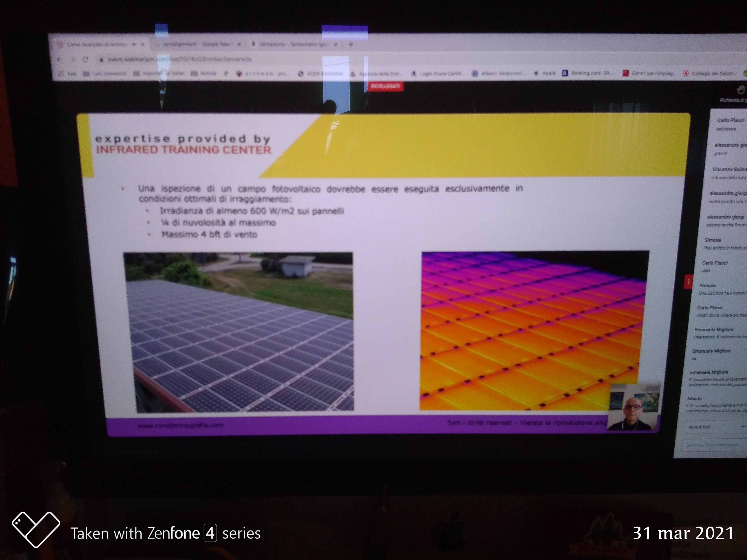Reload the webinar page
This screenshot has height=560, width=747.
85,59
